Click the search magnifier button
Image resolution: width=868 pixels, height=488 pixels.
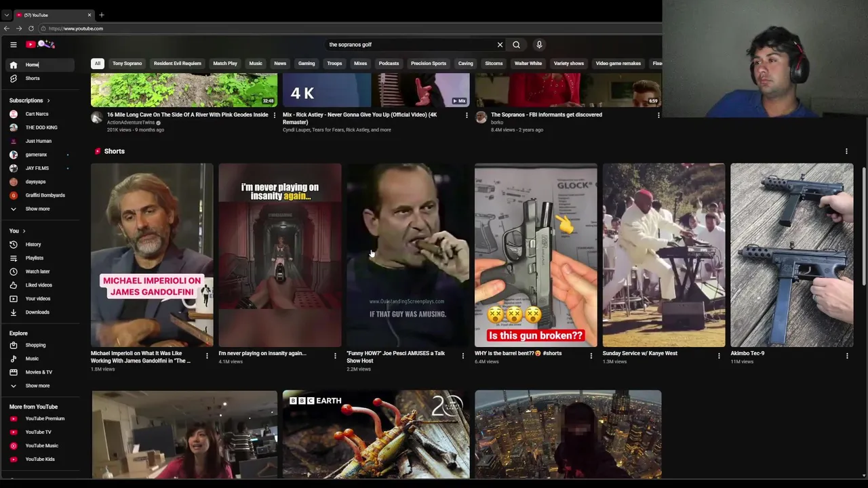[516, 45]
